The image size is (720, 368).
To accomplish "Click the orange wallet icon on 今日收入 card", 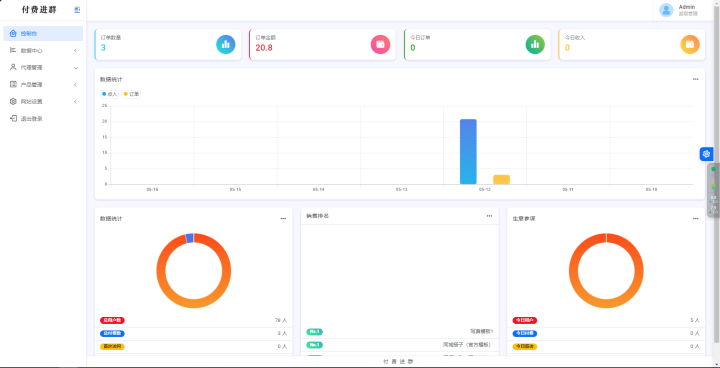I will coord(690,45).
